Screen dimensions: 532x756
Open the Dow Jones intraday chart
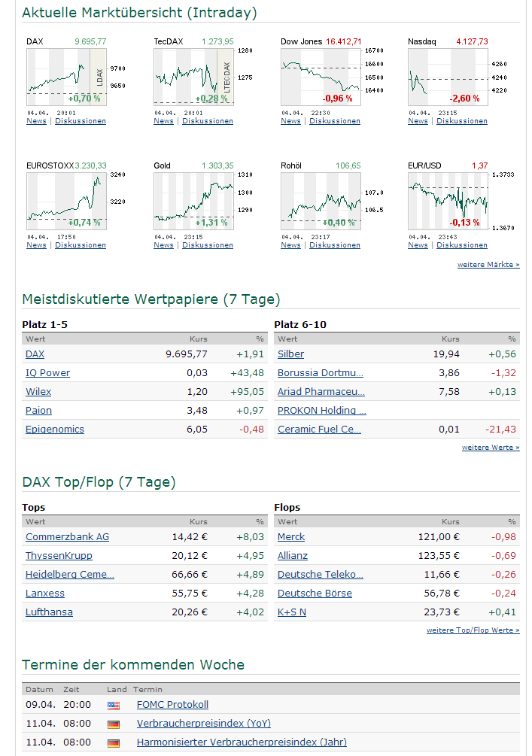click(321, 77)
